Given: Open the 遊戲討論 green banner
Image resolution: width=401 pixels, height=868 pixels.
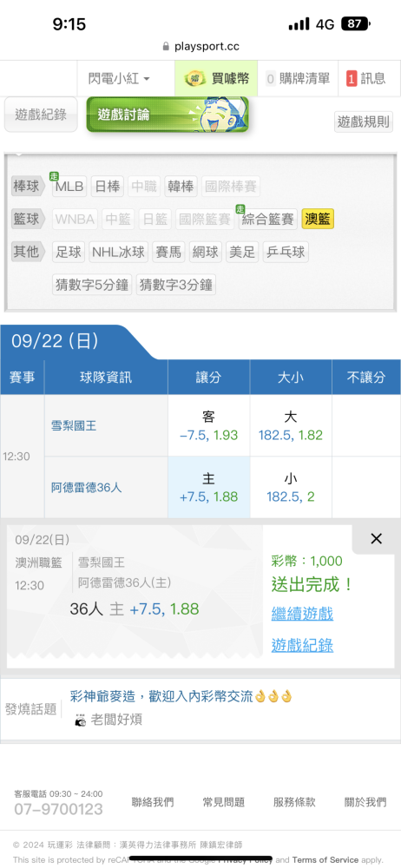Looking at the screenshot, I should pos(168,115).
